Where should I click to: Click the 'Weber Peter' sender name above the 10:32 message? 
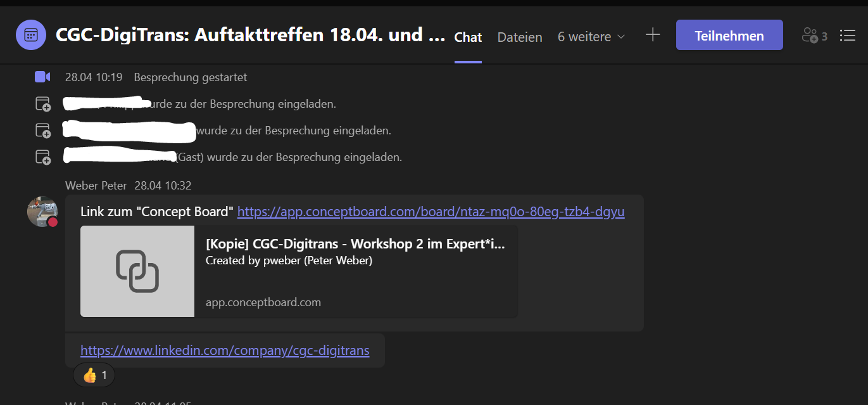pos(96,186)
